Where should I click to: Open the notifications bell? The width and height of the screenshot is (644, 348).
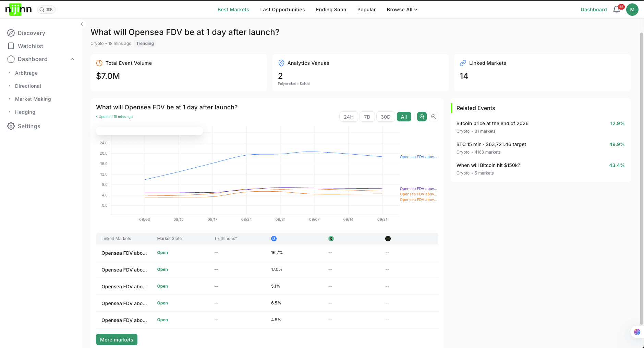coord(617,10)
